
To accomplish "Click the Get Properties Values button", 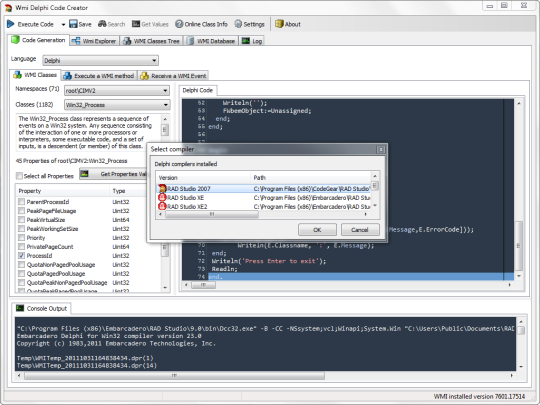I will tap(113, 174).
